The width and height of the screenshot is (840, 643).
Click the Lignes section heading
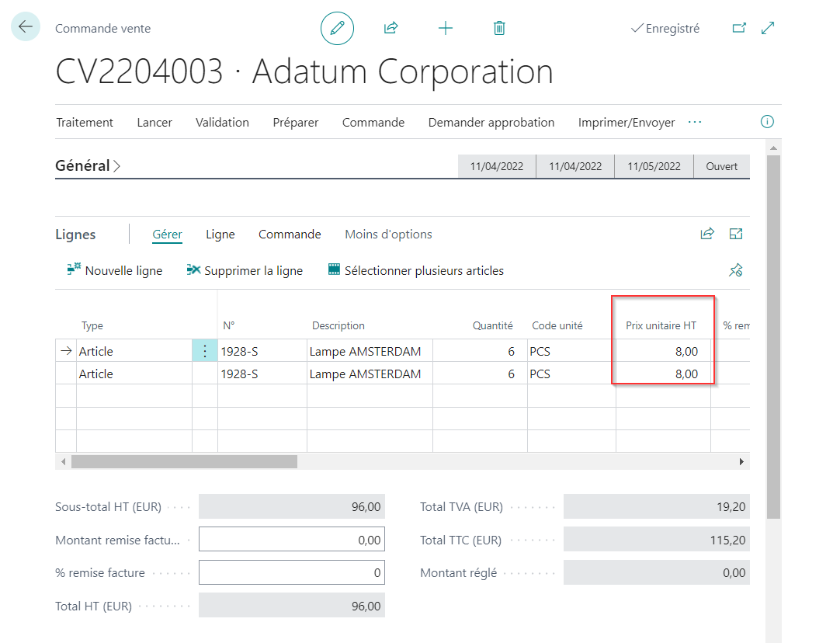coord(75,235)
